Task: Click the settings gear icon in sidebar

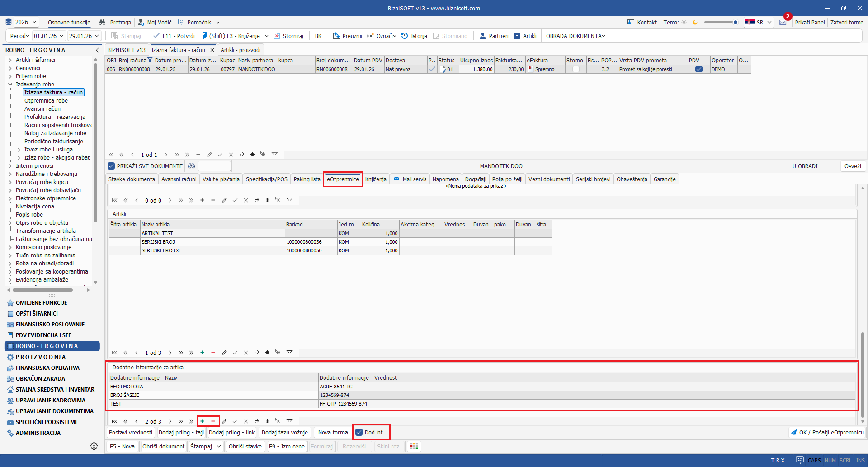Action: pyautogui.click(x=94, y=446)
